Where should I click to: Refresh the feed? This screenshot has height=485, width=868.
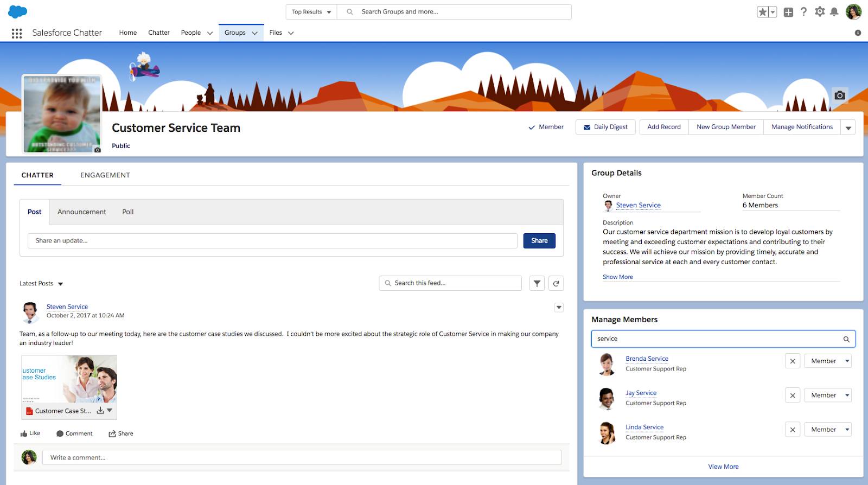[x=556, y=283]
